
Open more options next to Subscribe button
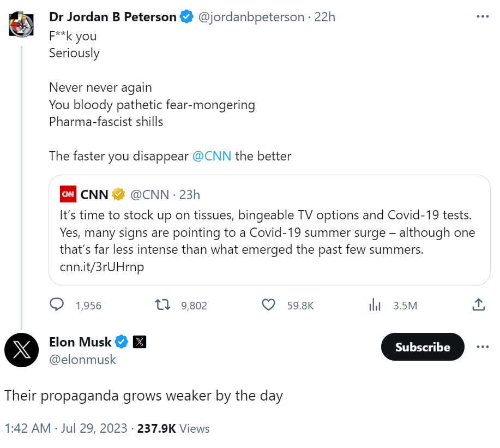point(483,347)
